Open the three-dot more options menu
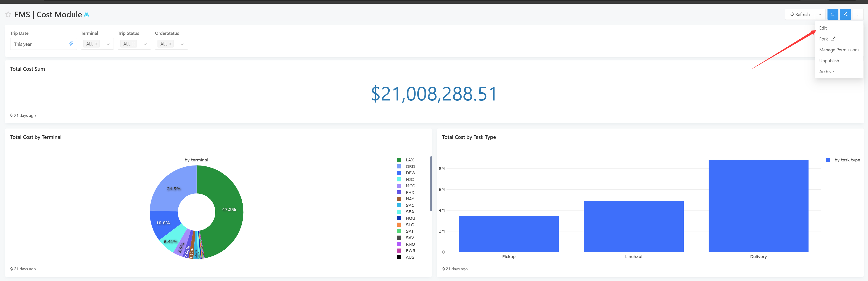Screen dimensions: 868x281 click(858, 14)
